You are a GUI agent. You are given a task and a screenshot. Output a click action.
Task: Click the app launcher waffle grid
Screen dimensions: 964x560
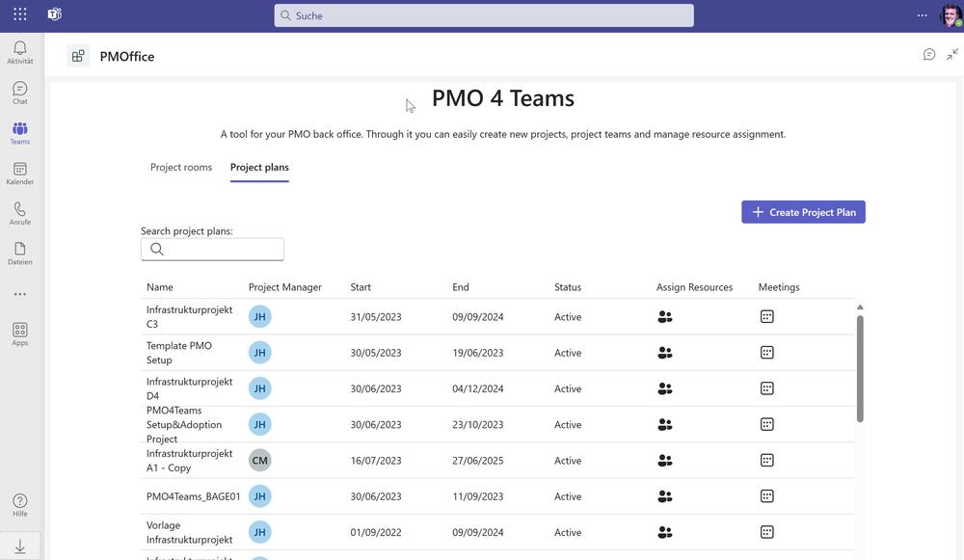coord(20,14)
